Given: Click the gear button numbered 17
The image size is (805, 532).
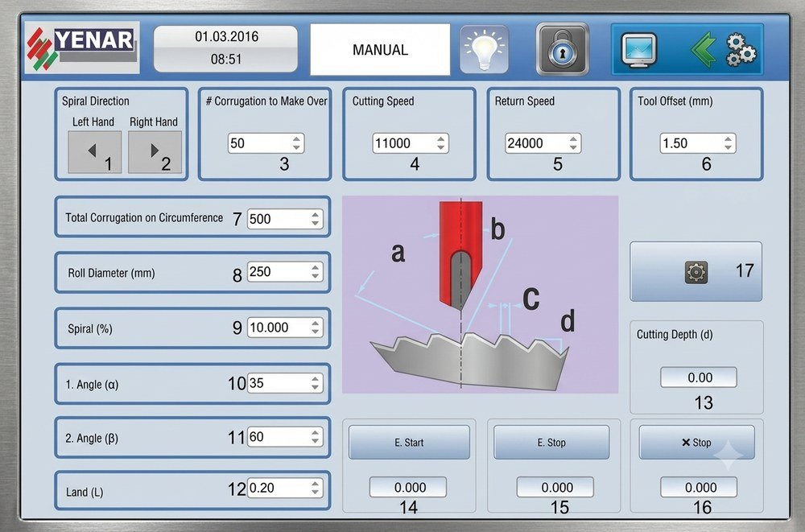Looking at the screenshot, I should (696, 272).
